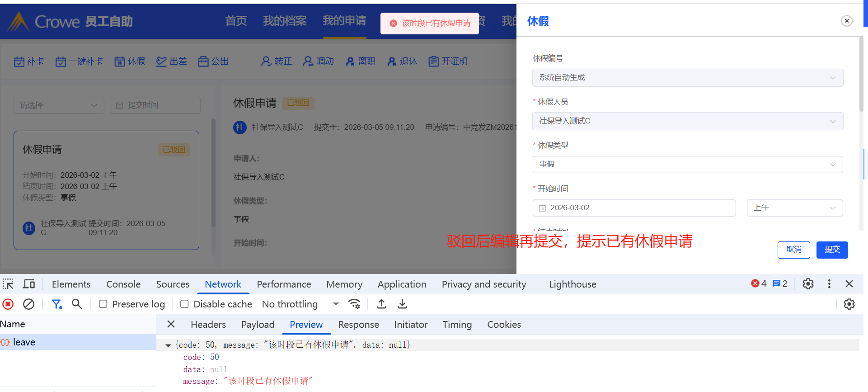
Task: Close the request details pane
Action: tap(171, 324)
